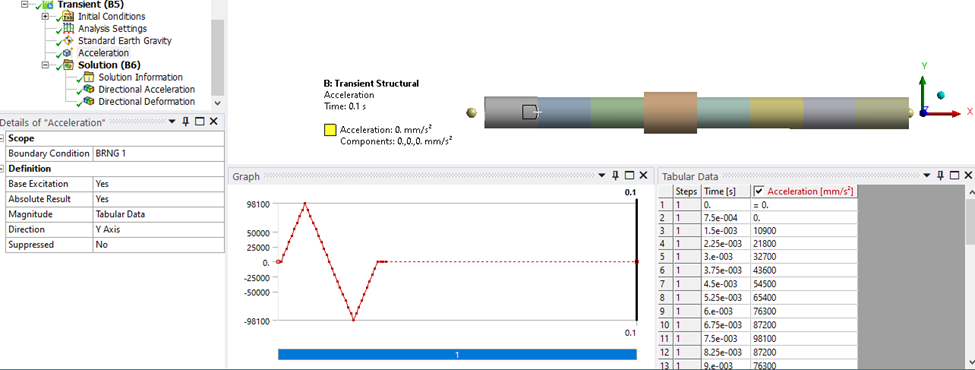Open the Graph panel dropdown arrow
975x370 pixels.
coord(602,176)
